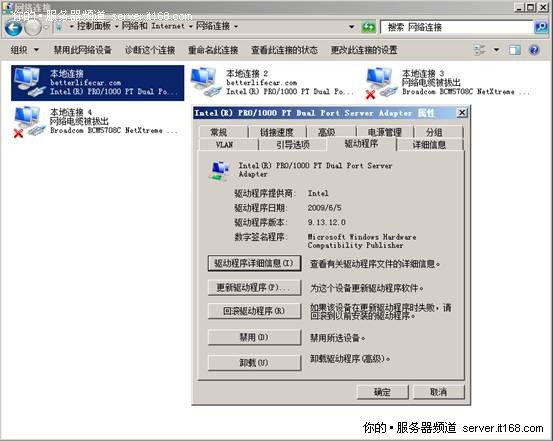Image resolution: width=553 pixels, height=441 pixels.
Task: Select 本地连接 3 disconnected adapter icon
Action: (381, 83)
